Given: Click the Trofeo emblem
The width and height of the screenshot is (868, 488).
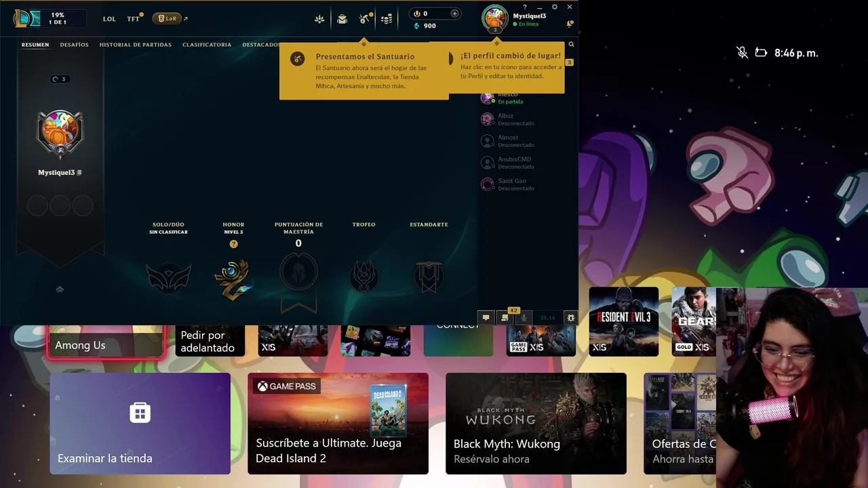Looking at the screenshot, I should coord(363,277).
